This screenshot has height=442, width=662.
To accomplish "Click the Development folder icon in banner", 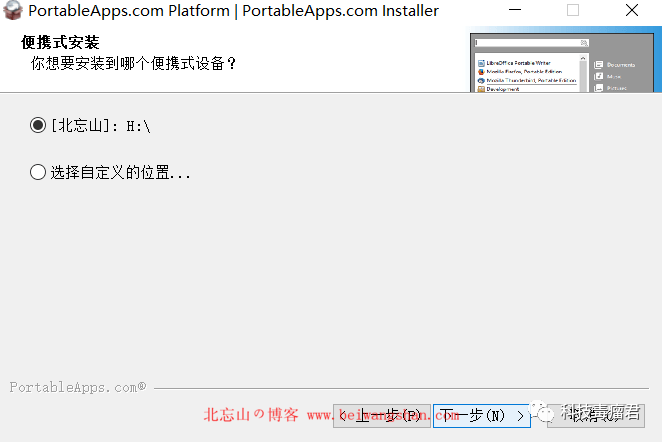I will 481,89.
